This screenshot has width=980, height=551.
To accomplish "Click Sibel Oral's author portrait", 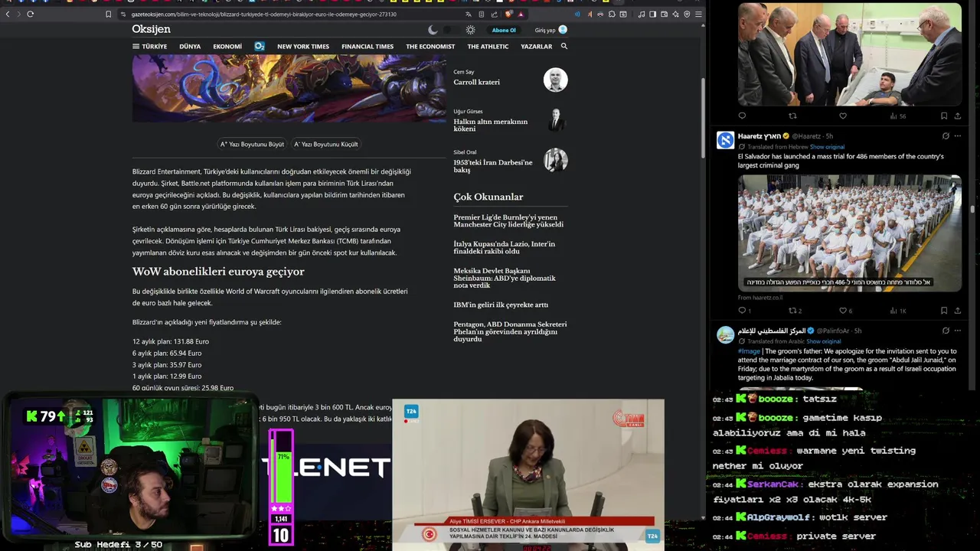I will pyautogui.click(x=556, y=160).
